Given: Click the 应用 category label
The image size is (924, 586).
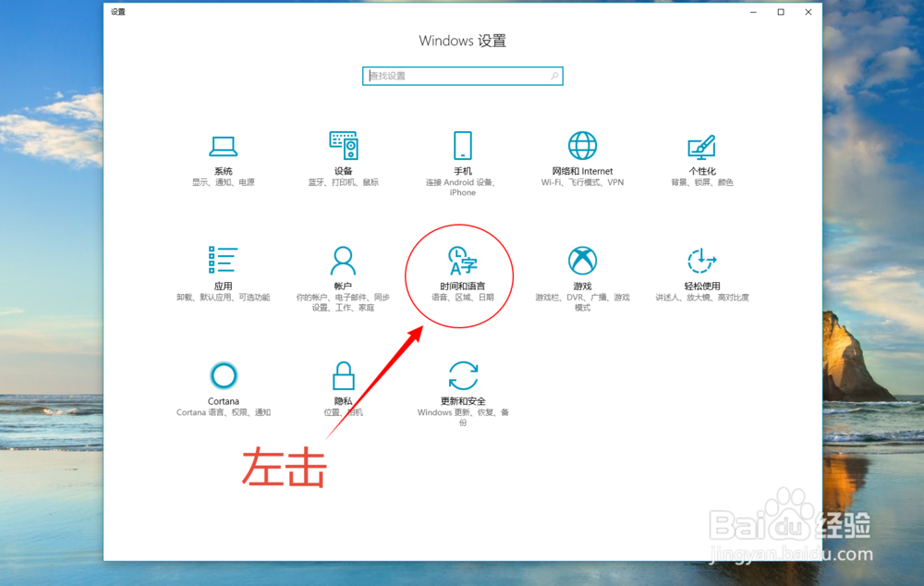Looking at the screenshot, I should 224,286.
